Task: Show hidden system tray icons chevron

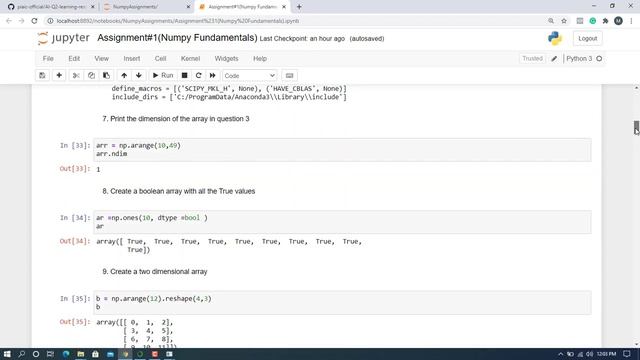Action: (560, 354)
